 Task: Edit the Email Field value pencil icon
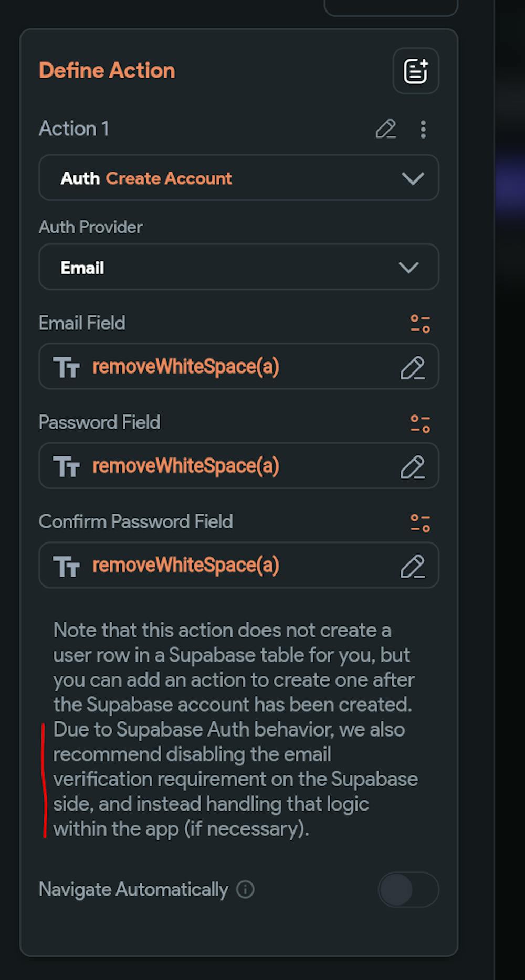pos(413,367)
